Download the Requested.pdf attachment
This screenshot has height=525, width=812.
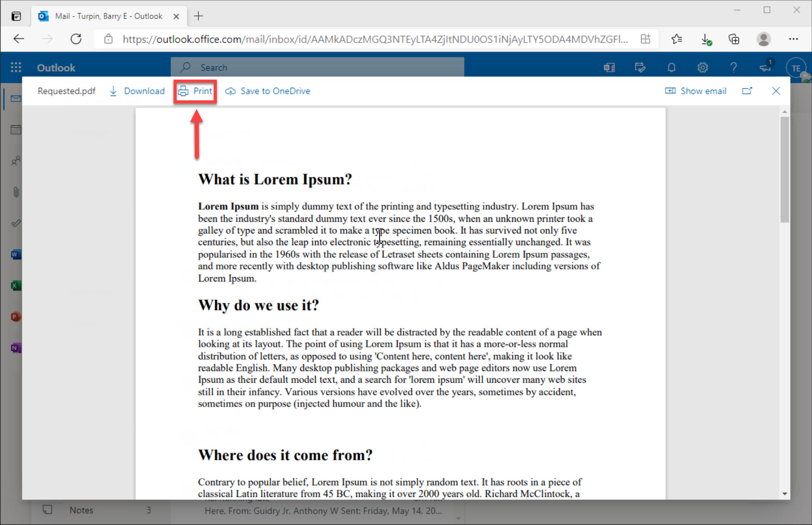click(x=137, y=91)
